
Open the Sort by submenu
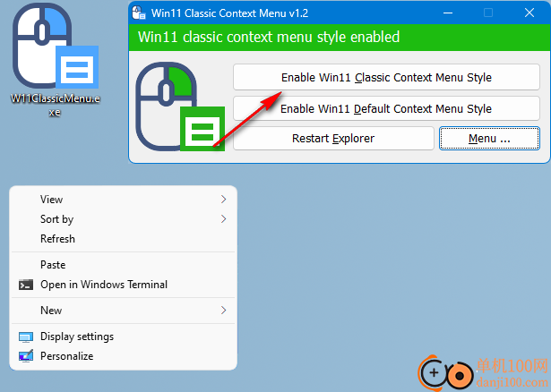click(x=123, y=219)
